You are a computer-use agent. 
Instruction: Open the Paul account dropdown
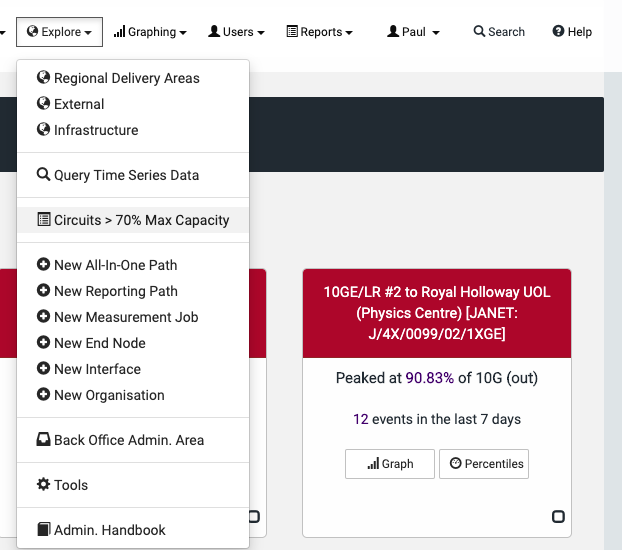tap(413, 32)
